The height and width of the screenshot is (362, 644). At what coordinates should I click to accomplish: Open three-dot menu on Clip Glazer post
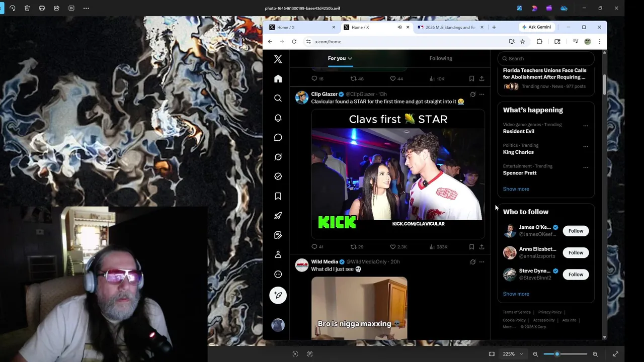pos(481,95)
